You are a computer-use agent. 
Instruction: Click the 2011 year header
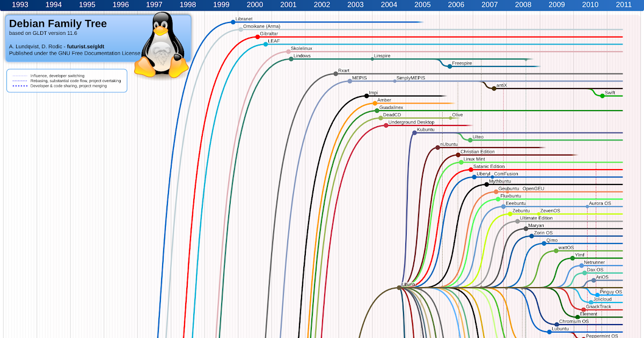pos(624,5)
